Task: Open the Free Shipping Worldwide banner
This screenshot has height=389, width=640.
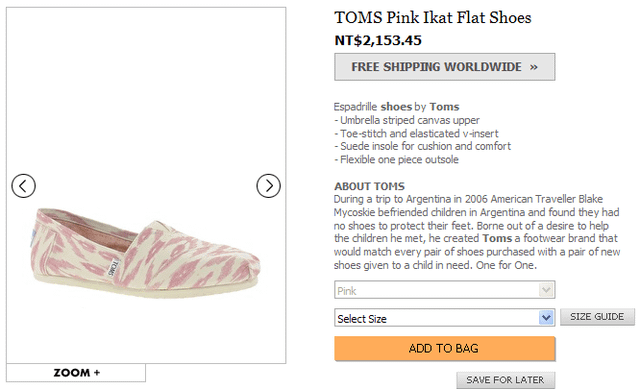Action: click(x=444, y=67)
